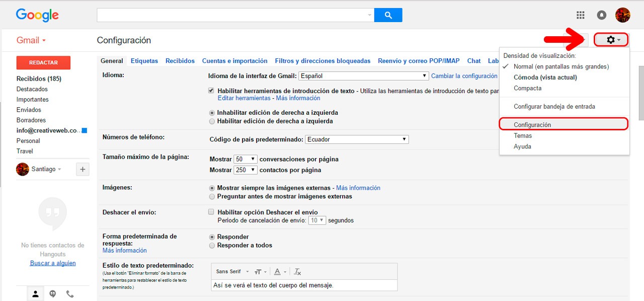Select Habilitar edición de derecha a izquierda
The width and height of the screenshot is (644, 301).
tap(212, 121)
